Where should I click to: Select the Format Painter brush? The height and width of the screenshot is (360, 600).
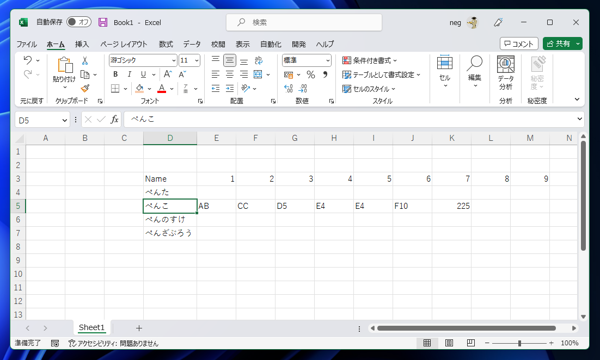[x=85, y=88]
